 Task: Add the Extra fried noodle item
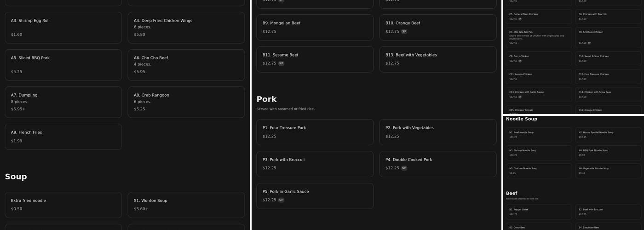click(x=63, y=205)
